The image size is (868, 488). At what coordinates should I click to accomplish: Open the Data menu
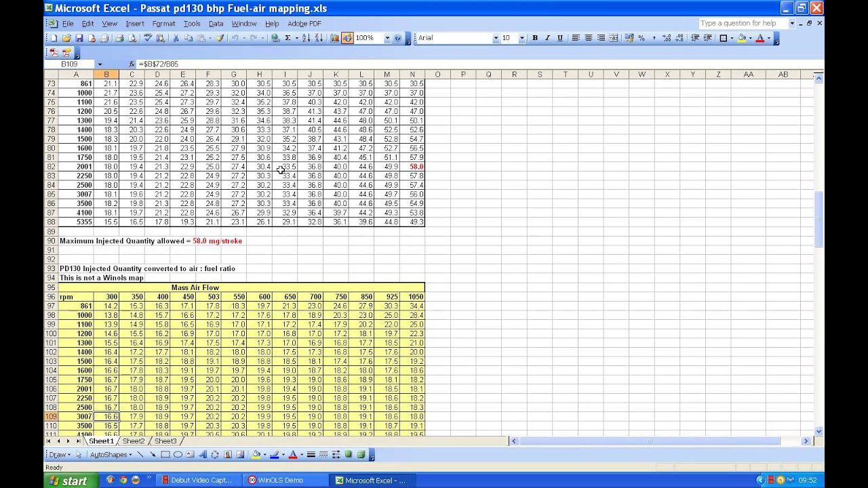pos(216,23)
